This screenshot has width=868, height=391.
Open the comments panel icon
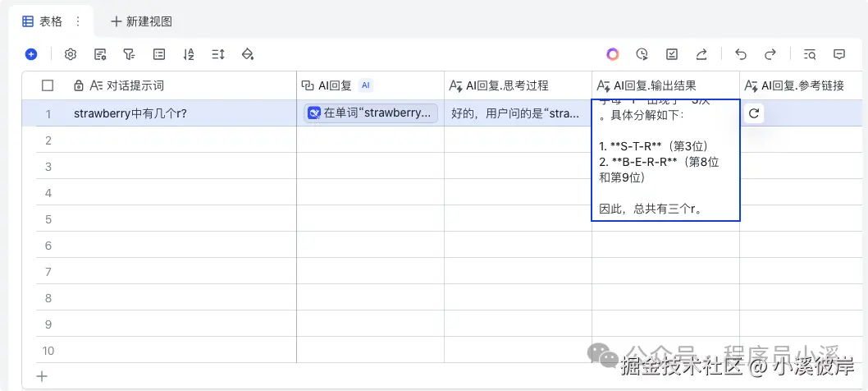point(839,54)
